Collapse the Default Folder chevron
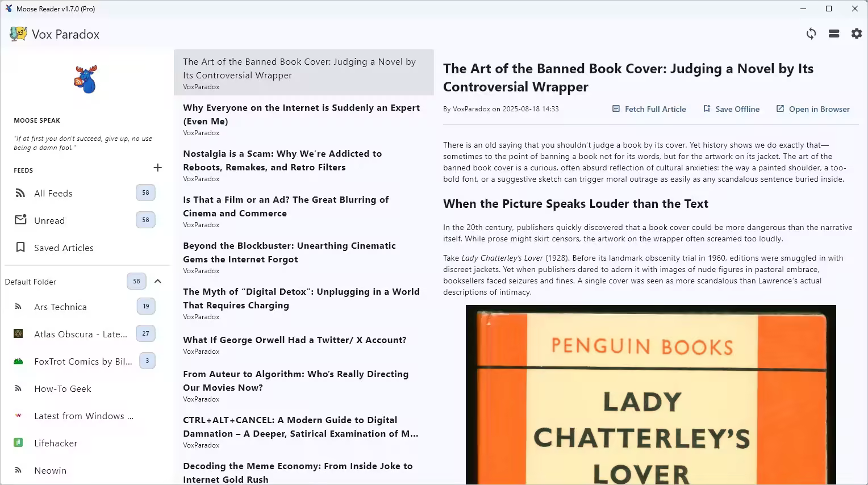 (x=158, y=281)
